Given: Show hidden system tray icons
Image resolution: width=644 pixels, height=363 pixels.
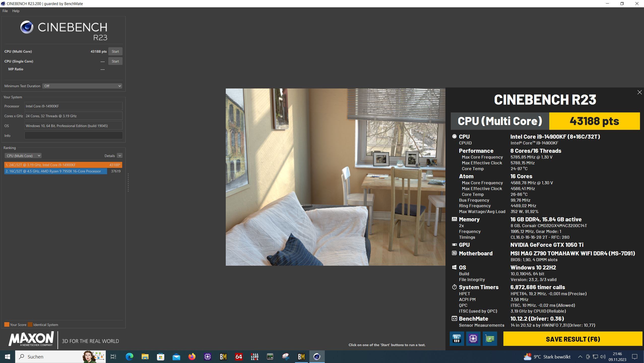Looking at the screenshot, I should coord(580,357).
